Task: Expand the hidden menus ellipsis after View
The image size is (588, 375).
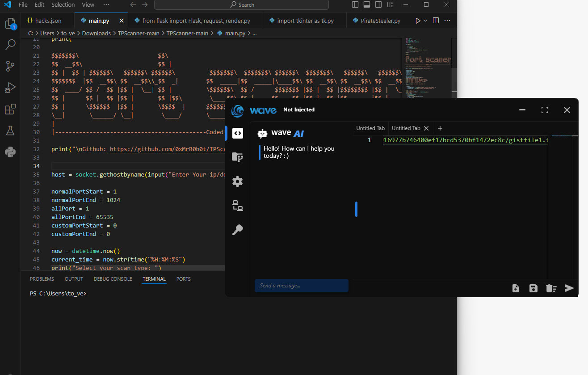Action: click(x=106, y=4)
